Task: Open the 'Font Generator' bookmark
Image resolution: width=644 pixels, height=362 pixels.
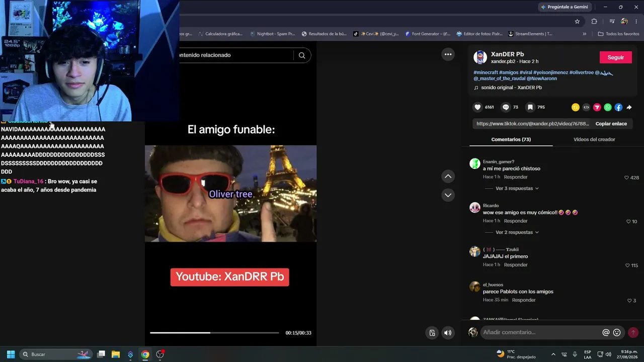Action: click(x=428, y=34)
